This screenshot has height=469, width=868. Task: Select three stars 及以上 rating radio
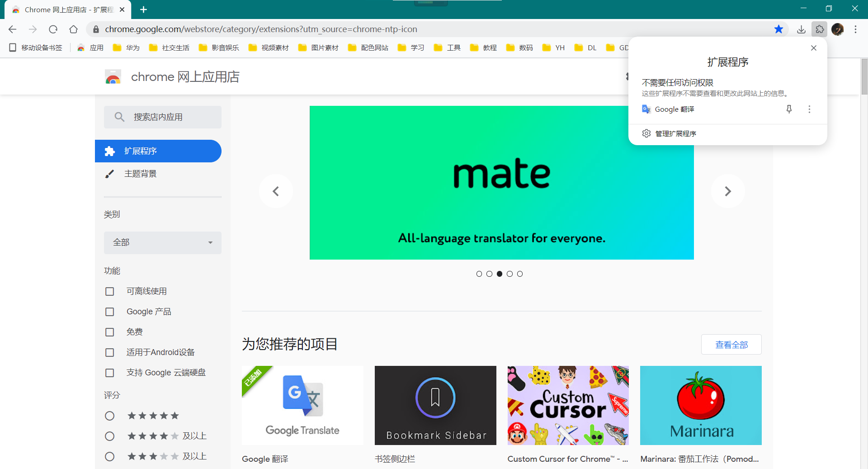pos(109,456)
